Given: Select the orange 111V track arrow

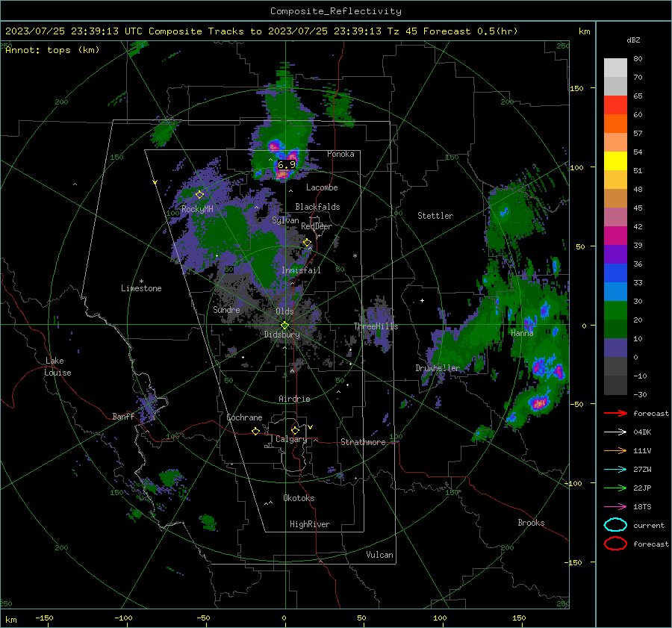Looking at the screenshot, I should (615, 450).
